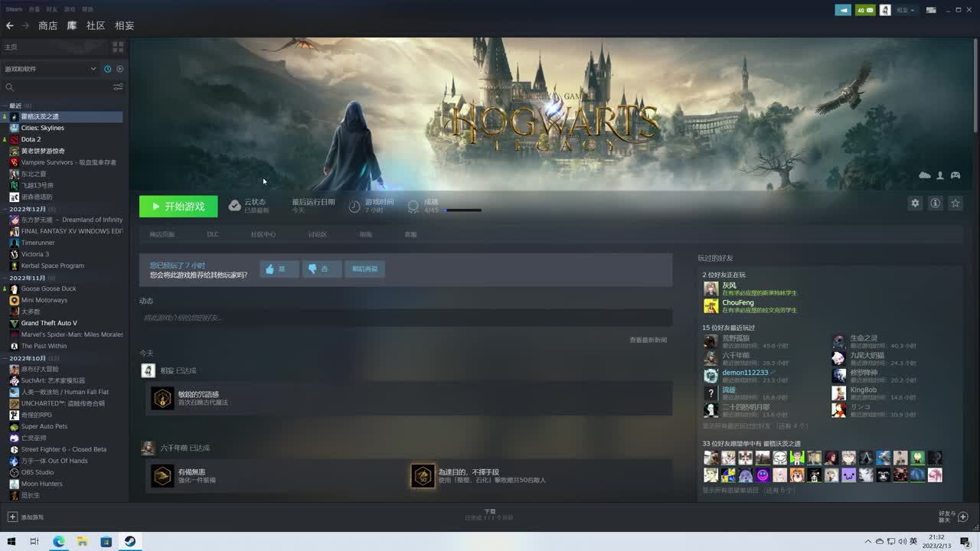Click the Mini Motorways game icon

click(x=14, y=300)
